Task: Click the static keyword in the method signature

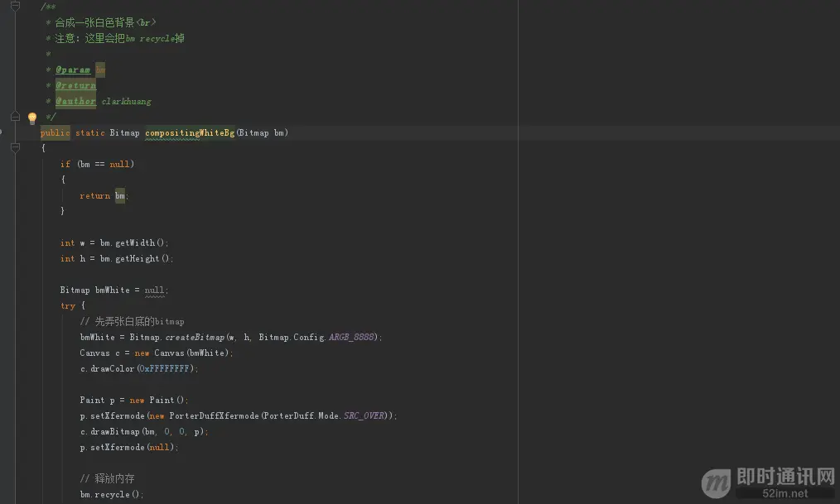Action: coord(90,132)
